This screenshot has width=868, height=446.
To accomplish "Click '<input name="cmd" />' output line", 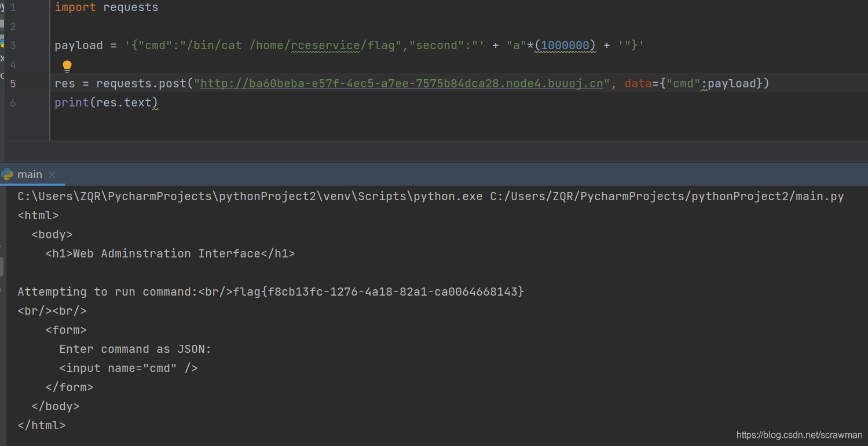I will (129, 368).
